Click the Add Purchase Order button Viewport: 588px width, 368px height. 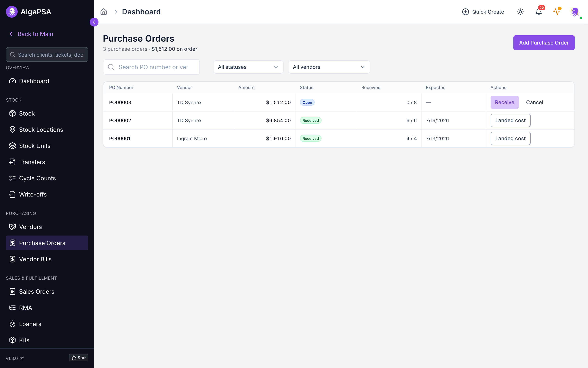544,43
